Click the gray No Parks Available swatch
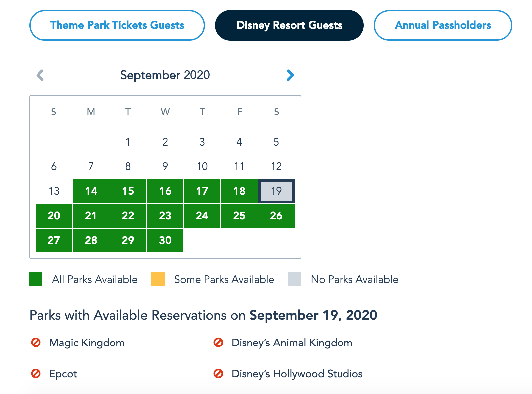Viewport: 532px width, 394px height. [x=295, y=279]
